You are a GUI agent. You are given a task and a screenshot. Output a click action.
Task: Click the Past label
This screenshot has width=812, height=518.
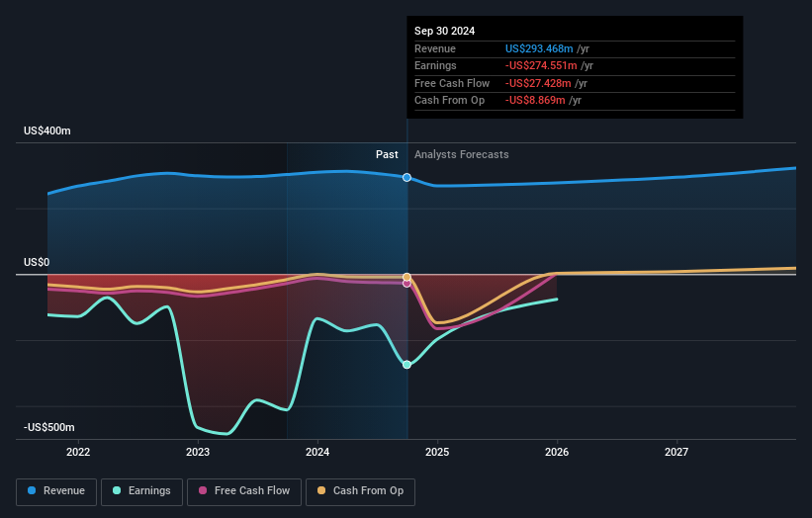tap(387, 155)
